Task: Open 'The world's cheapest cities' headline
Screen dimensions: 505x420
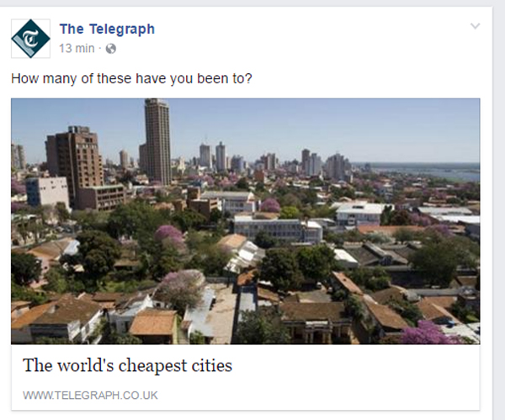Action: 127,365
